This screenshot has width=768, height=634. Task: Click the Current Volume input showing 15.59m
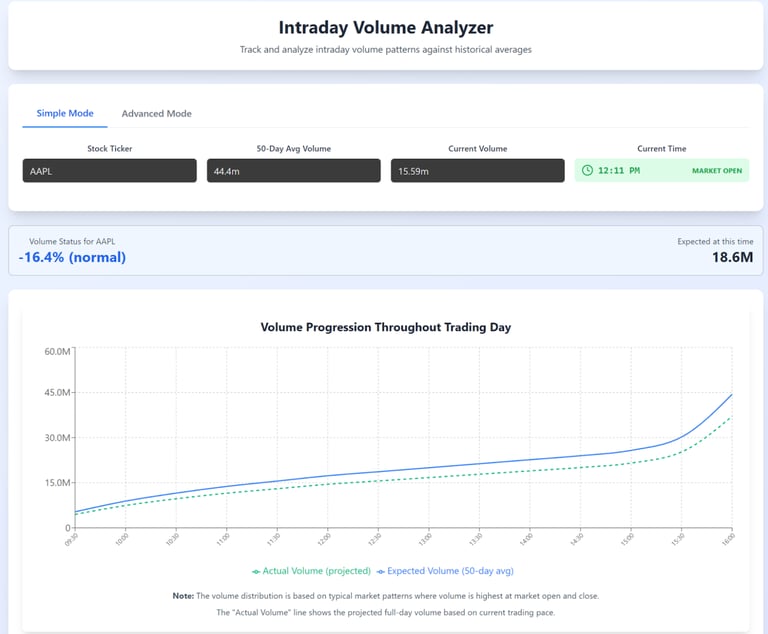tap(477, 171)
